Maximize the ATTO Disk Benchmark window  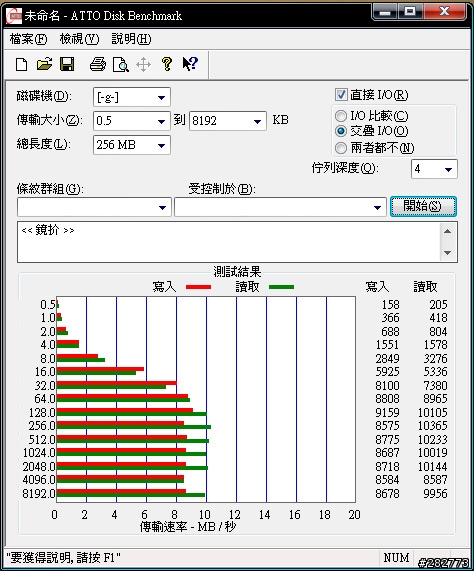click(x=410, y=12)
